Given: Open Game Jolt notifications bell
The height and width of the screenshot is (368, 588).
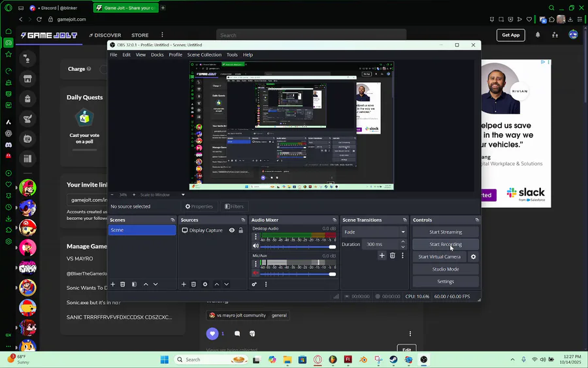Looking at the screenshot, I should pos(538,35).
